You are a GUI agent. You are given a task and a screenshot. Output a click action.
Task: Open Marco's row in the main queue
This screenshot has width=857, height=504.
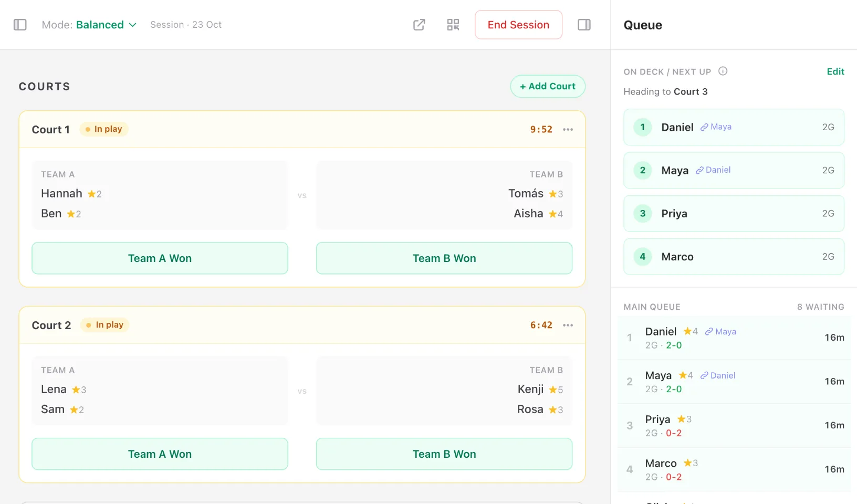tap(734, 469)
